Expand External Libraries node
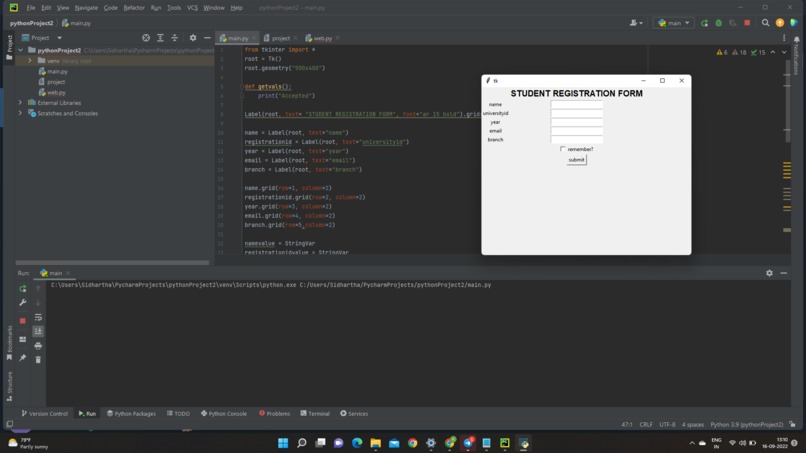 point(21,103)
